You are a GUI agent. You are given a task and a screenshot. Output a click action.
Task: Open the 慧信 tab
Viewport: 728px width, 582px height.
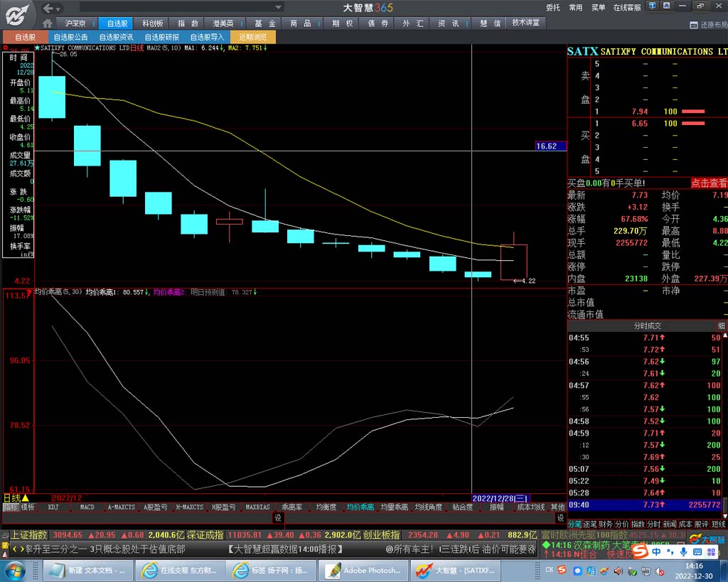(491, 23)
